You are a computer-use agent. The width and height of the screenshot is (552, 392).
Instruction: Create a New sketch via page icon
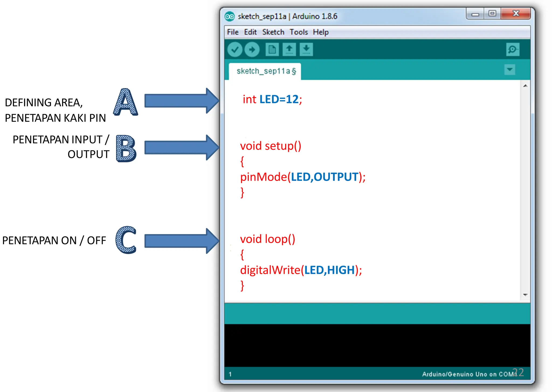point(272,50)
